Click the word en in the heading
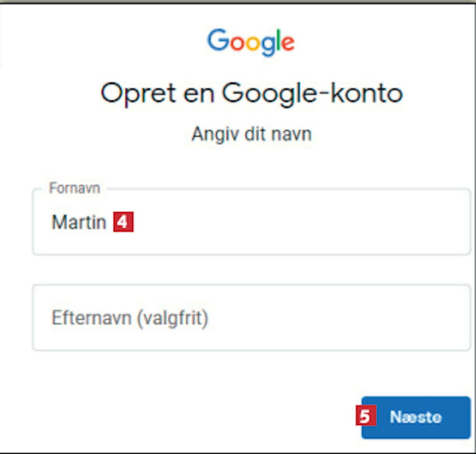 (x=199, y=94)
